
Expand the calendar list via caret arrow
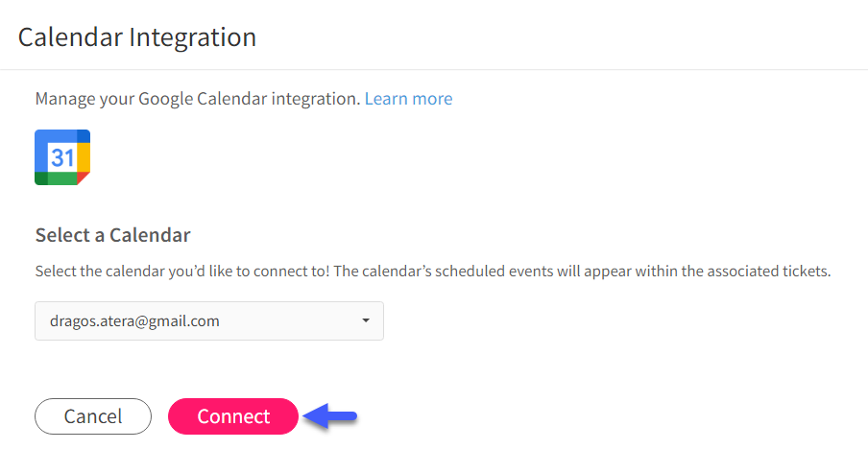pos(366,320)
